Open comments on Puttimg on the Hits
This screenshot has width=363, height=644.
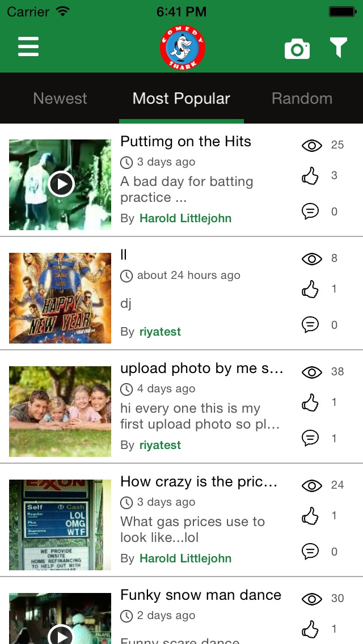[310, 211]
